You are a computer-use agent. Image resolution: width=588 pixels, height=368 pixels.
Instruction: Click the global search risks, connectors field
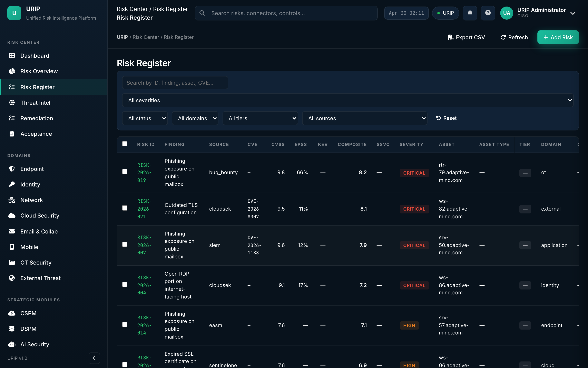[286, 13]
